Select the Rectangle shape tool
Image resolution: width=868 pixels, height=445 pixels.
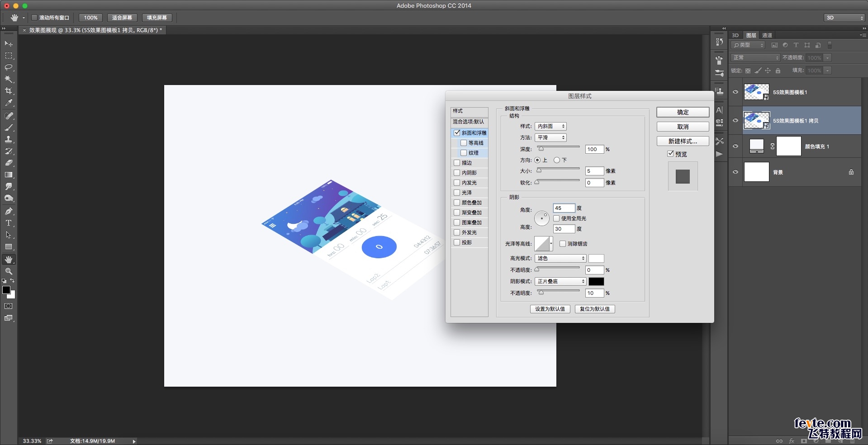click(9, 247)
